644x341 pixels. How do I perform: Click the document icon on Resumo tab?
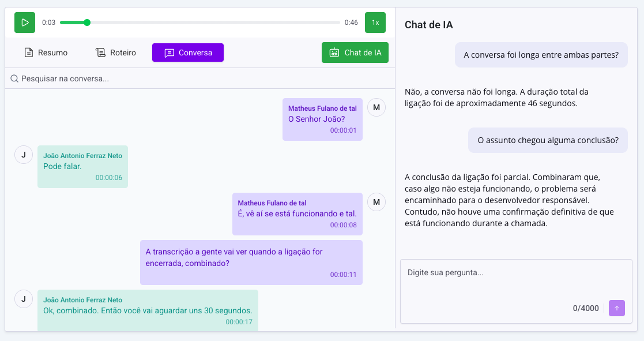(x=29, y=53)
